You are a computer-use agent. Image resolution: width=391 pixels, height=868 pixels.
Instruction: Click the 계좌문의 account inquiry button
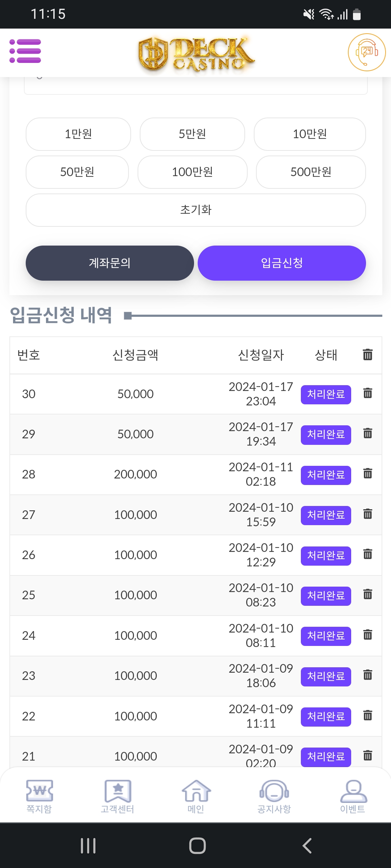coord(110,263)
